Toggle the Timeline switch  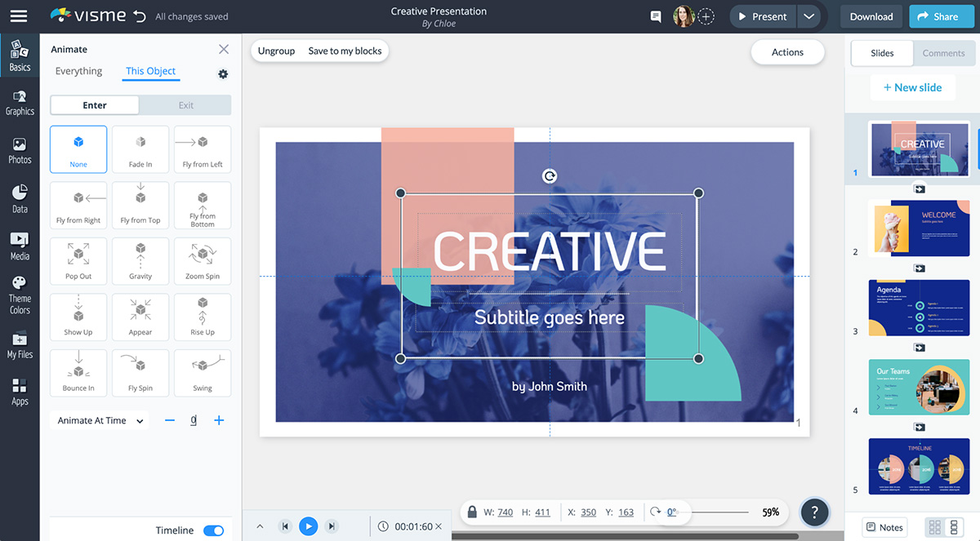coord(213,530)
